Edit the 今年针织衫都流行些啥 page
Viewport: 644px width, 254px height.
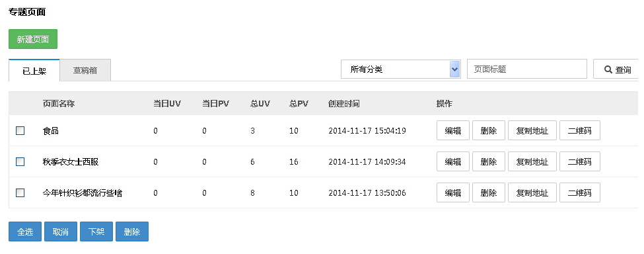click(x=452, y=192)
